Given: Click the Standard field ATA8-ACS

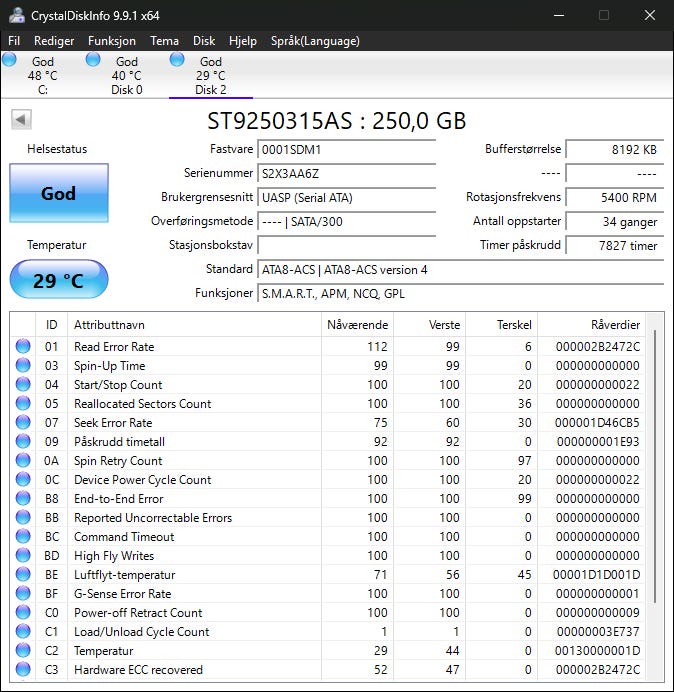Looking at the screenshot, I should point(460,269).
